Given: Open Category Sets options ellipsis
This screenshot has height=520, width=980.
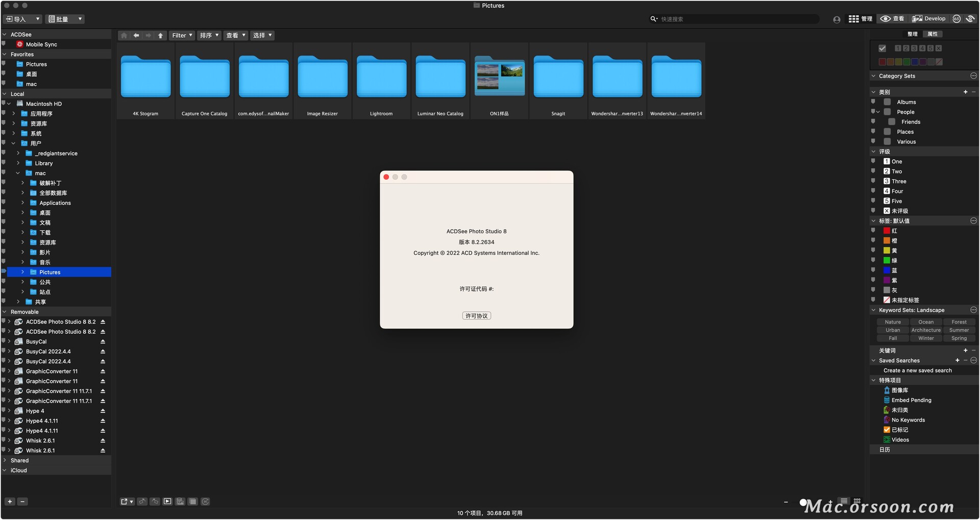Looking at the screenshot, I should point(973,76).
